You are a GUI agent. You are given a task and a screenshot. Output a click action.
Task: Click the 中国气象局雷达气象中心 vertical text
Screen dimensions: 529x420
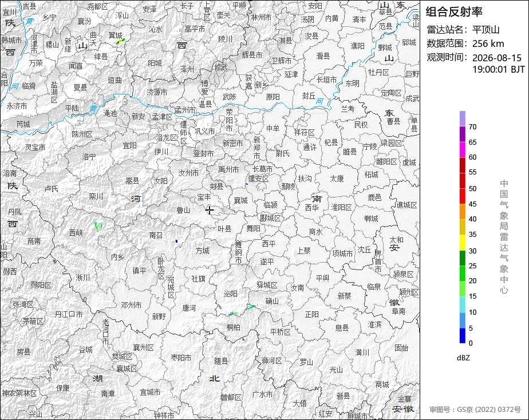(504, 237)
